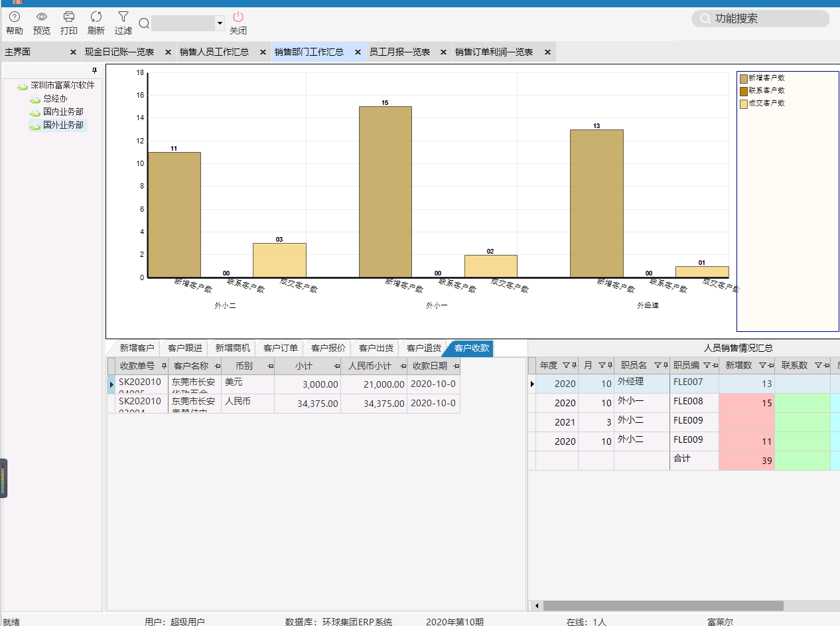Click the 刷新 refresh icon
Viewport: 840px width, 626px height.
tap(96, 17)
